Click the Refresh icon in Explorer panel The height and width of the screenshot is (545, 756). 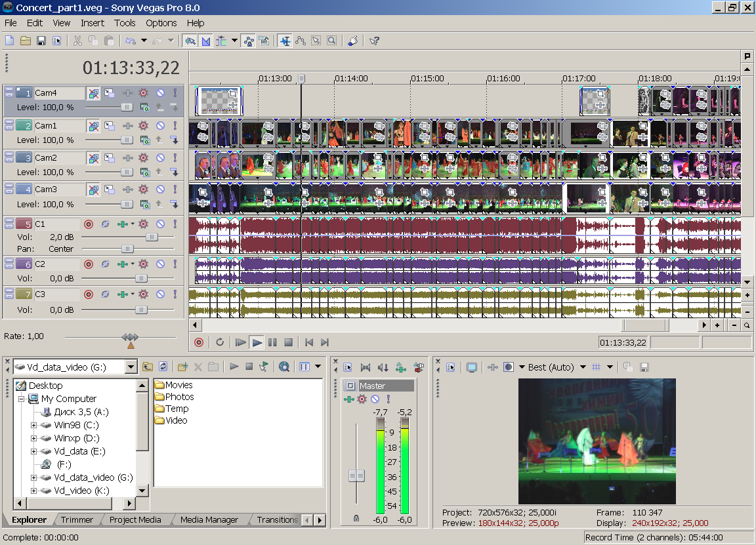163,367
